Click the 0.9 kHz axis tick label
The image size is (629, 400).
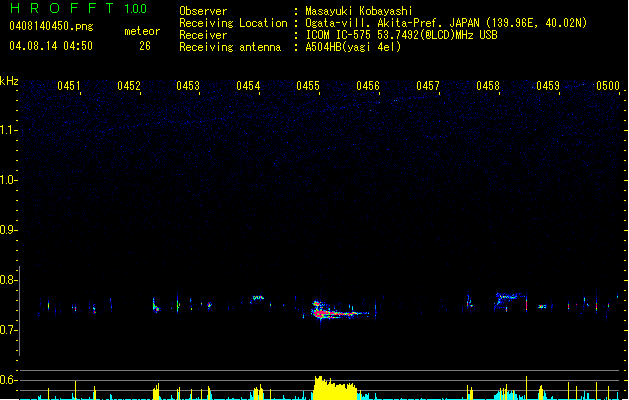8,230
